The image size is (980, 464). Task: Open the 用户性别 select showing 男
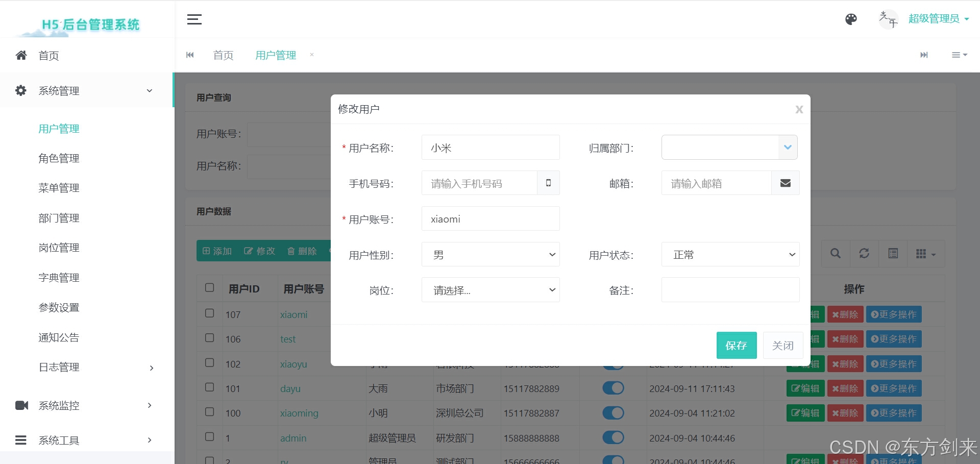pyautogui.click(x=491, y=254)
